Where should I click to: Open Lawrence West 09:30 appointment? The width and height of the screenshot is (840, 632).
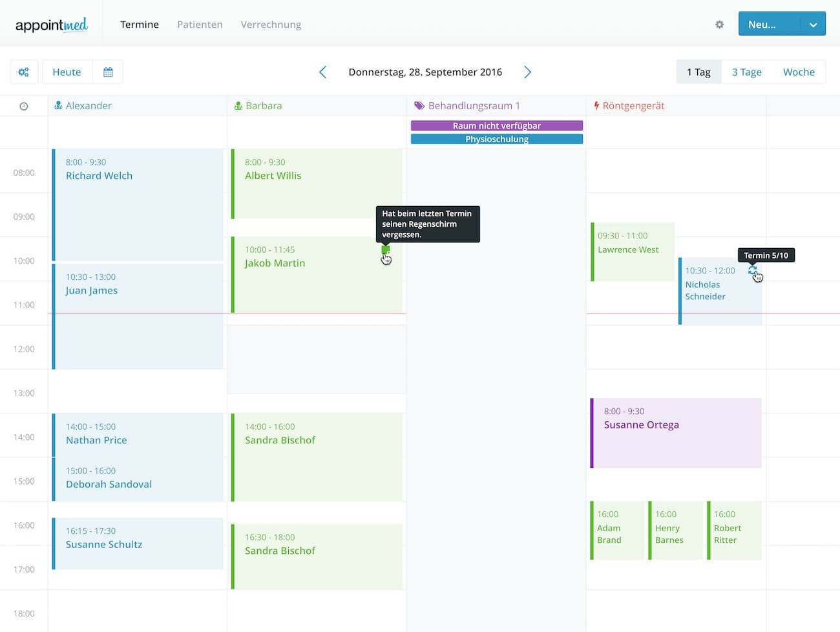(x=633, y=252)
